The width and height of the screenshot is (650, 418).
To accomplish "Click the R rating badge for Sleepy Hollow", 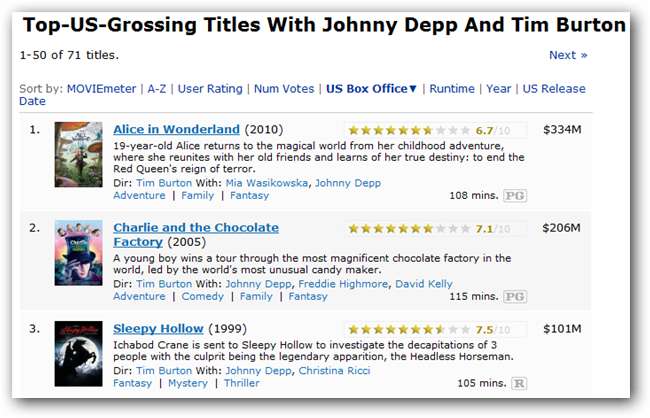I will [519, 383].
